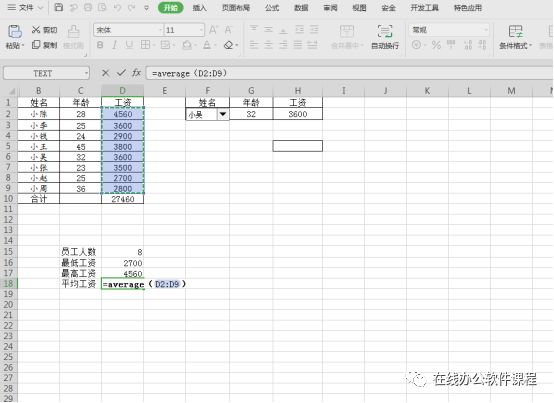
Task: Click the Align Right icon
Action: click(x=283, y=45)
